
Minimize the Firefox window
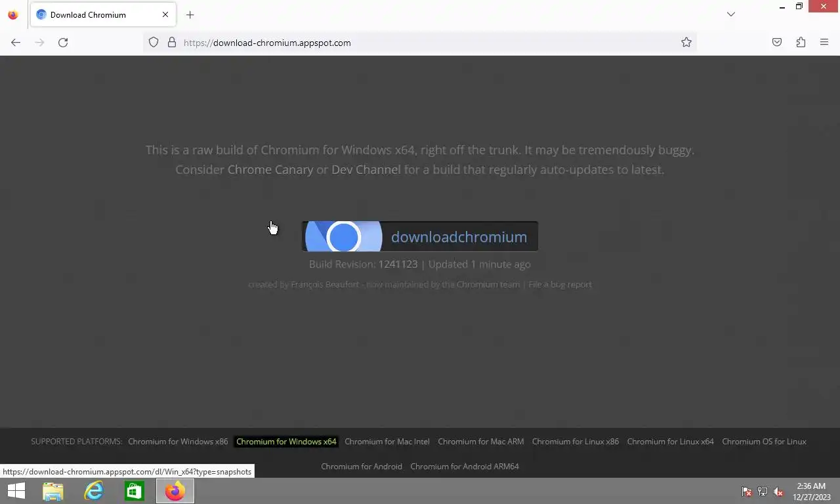782,7
